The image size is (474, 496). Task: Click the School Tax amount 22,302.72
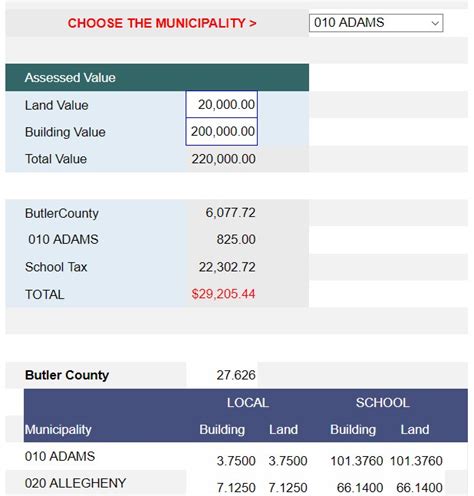coord(227,267)
